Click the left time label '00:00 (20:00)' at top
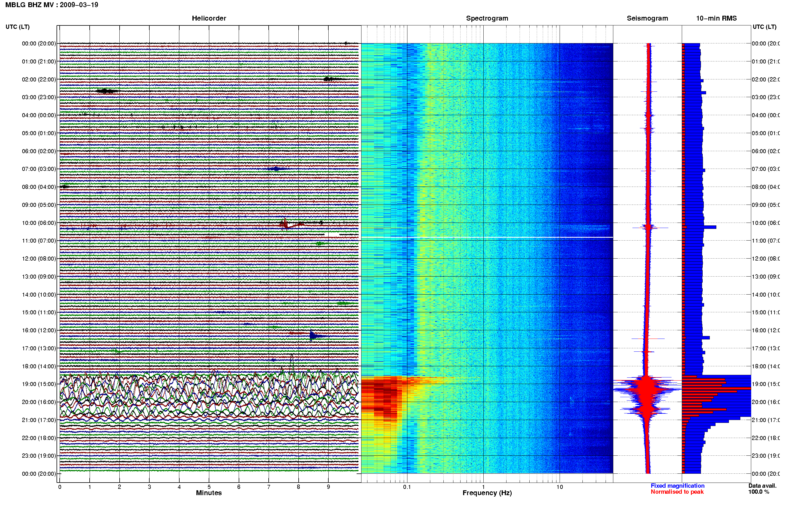This screenshot has height=508, width=812. coord(39,43)
